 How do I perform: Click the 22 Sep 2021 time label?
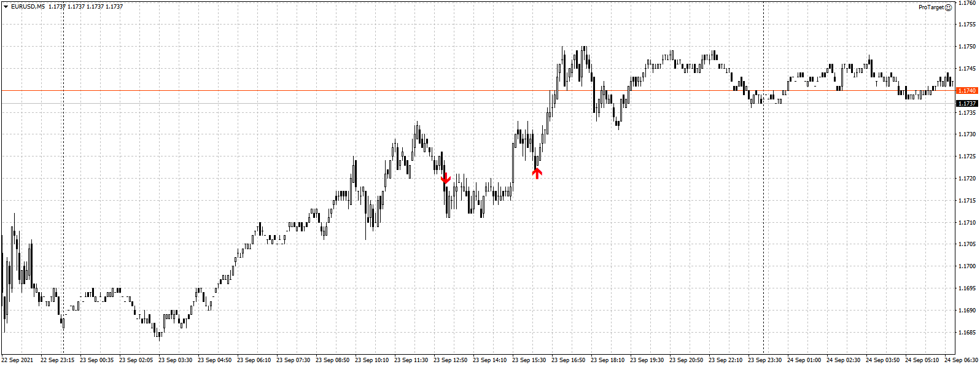[17, 360]
